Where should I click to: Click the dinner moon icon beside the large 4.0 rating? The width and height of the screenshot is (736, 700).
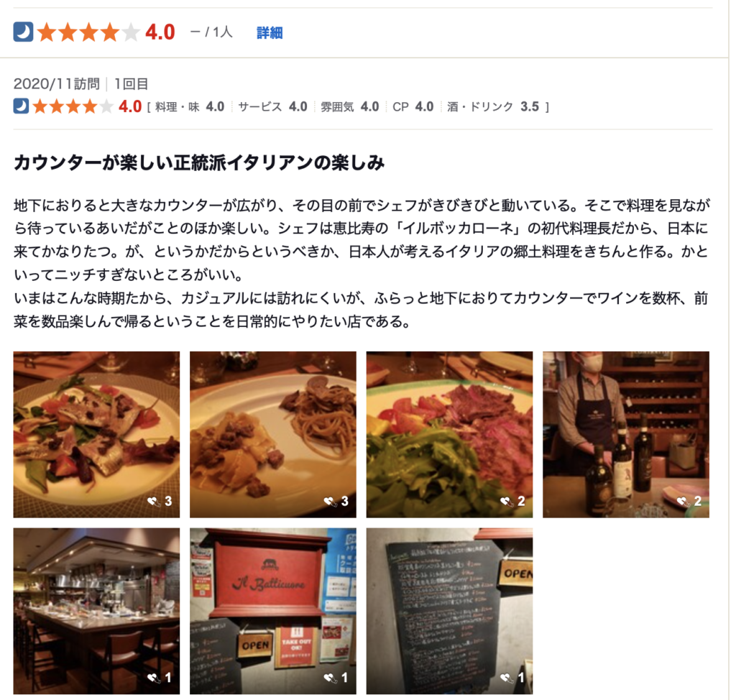click(x=23, y=32)
